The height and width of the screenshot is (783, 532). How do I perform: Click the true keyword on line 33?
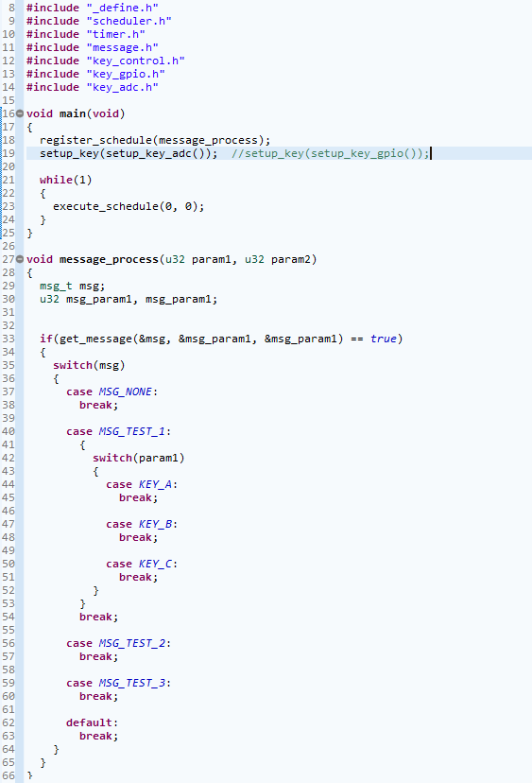(x=384, y=339)
